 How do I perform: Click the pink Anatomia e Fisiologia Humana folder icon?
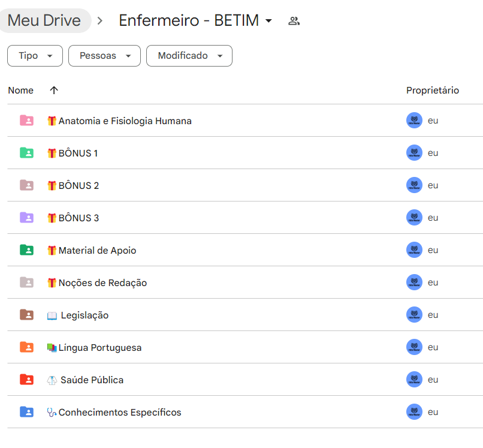tap(26, 121)
